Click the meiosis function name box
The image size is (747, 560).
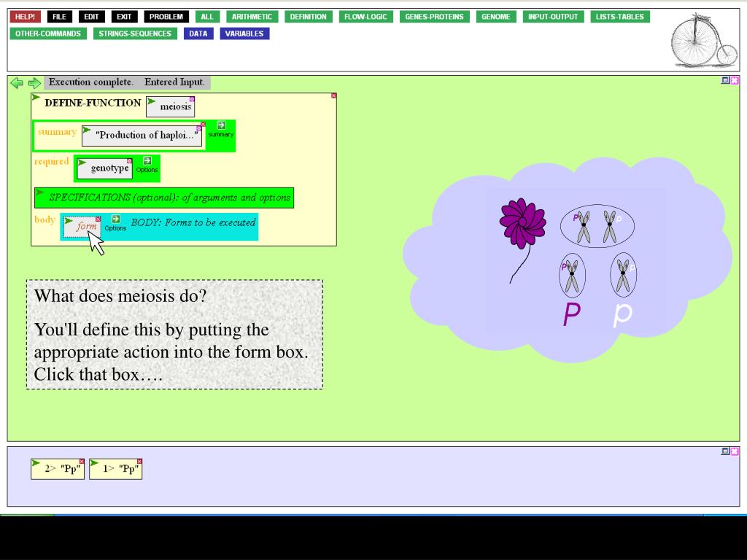pyautogui.click(x=171, y=106)
